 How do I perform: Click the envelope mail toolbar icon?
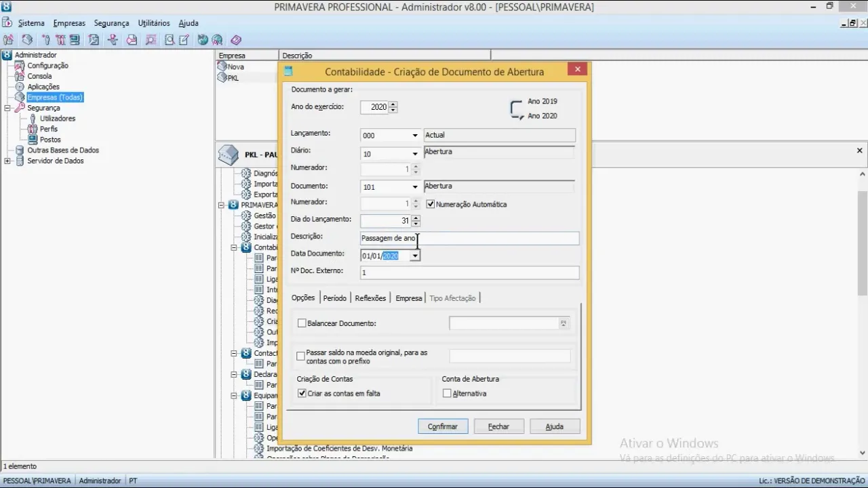pos(132,40)
